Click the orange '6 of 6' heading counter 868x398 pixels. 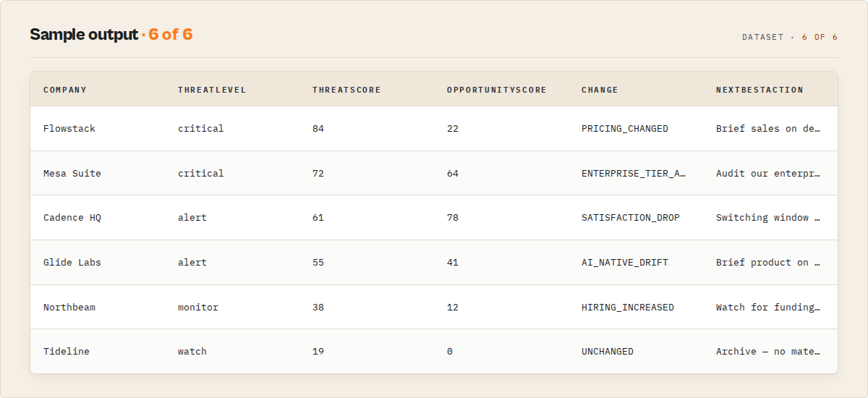(171, 35)
